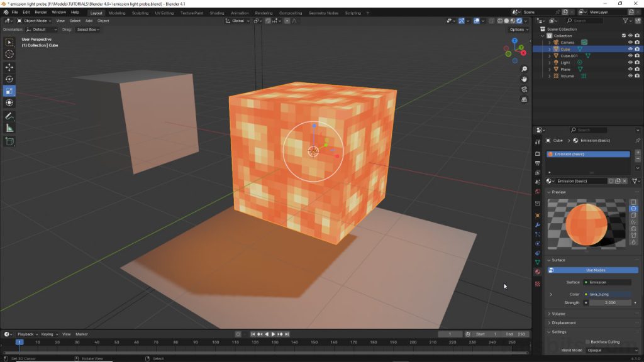
Task: Open the Select Box mode options
Action: coord(88,29)
